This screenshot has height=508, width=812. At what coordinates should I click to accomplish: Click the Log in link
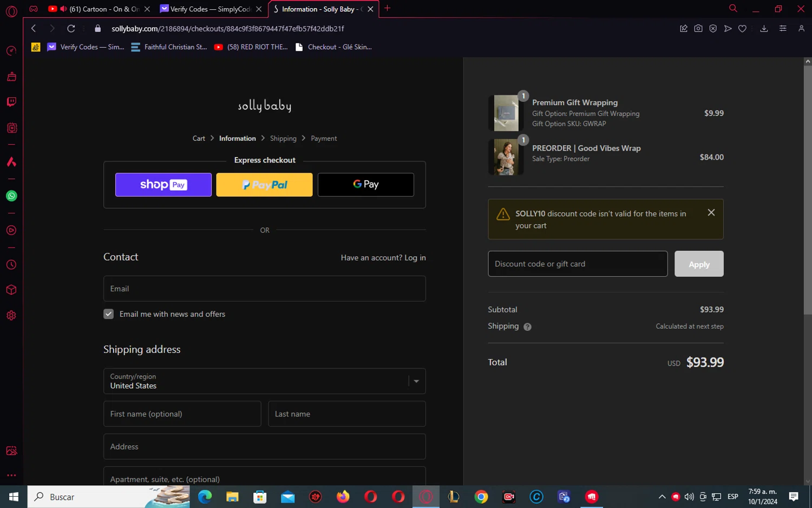coord(415,258)
